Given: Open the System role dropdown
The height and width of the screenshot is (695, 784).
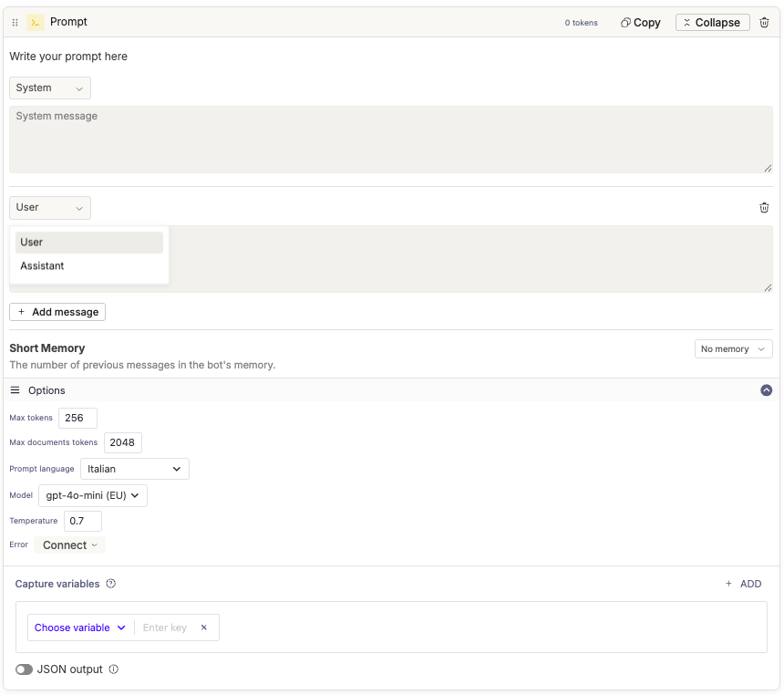Looking at the screenshot, I should 50,88.
